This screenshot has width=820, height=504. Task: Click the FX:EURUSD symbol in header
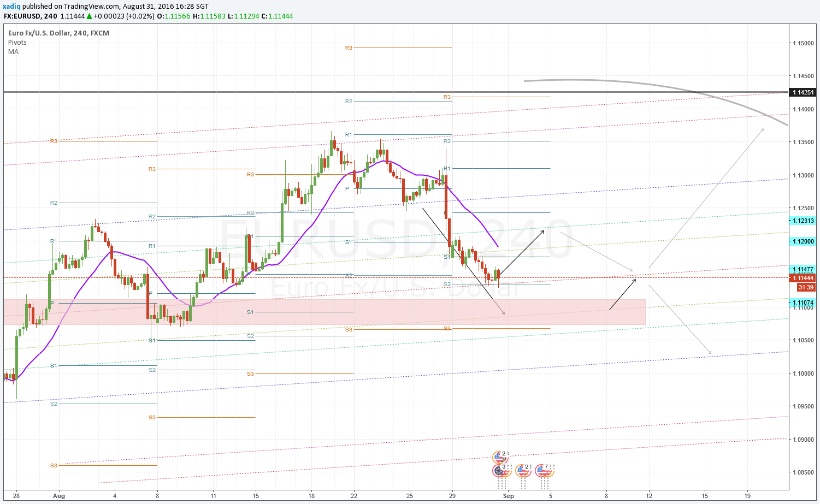(22, 16)
